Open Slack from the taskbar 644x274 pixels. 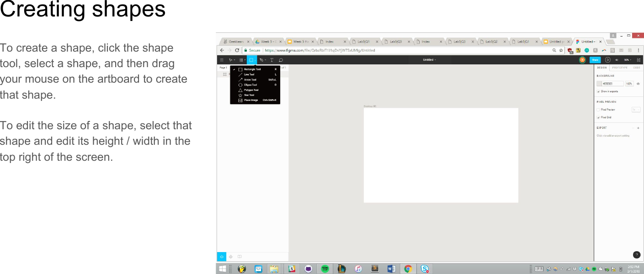pyautogui.click(x=292, y=269)
